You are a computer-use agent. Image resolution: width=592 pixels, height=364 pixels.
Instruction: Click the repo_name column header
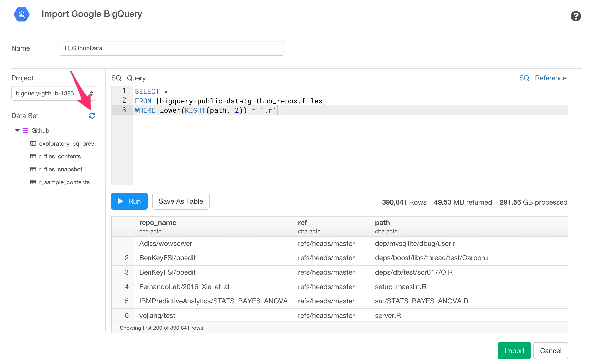(x=158, y=223)
